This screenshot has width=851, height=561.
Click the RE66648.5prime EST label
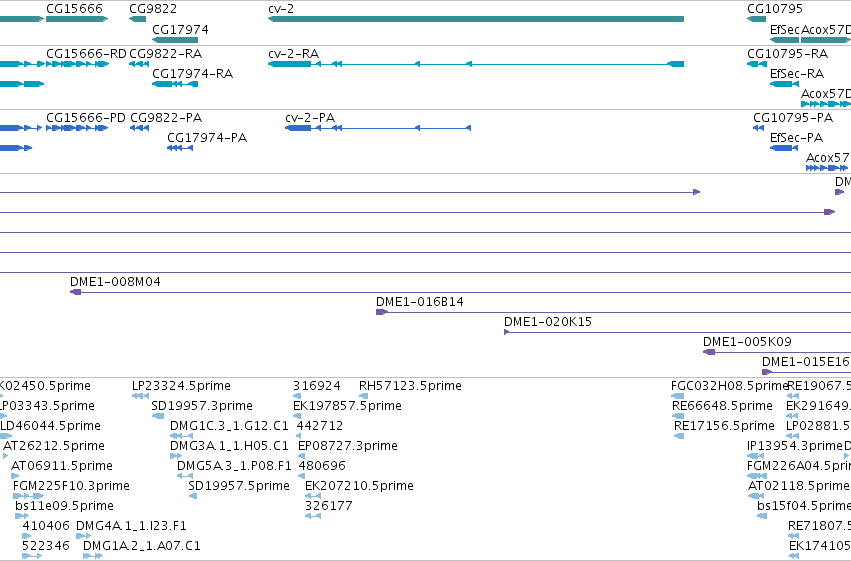click(722, 406)
